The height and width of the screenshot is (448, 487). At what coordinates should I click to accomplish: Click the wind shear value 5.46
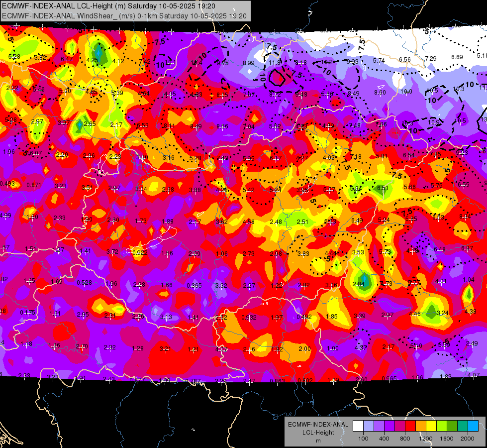[38, 90]
